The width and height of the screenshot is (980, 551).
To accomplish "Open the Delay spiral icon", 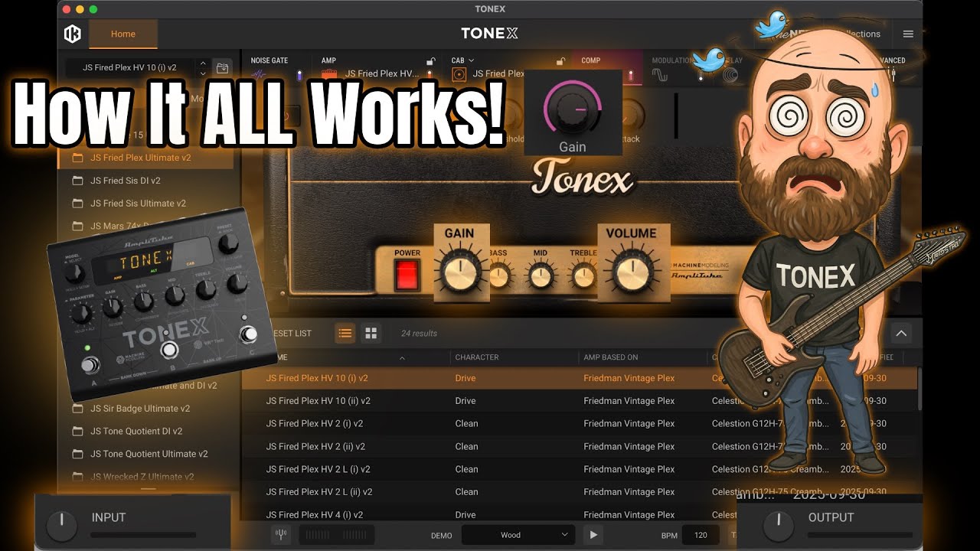I will click(730, 74).
